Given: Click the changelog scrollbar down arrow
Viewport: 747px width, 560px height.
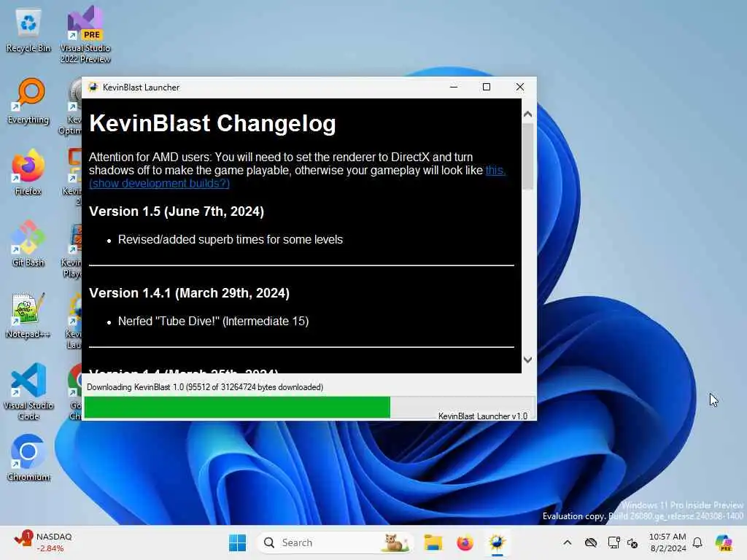Looking at the screenshot, I should pos(527,360).
